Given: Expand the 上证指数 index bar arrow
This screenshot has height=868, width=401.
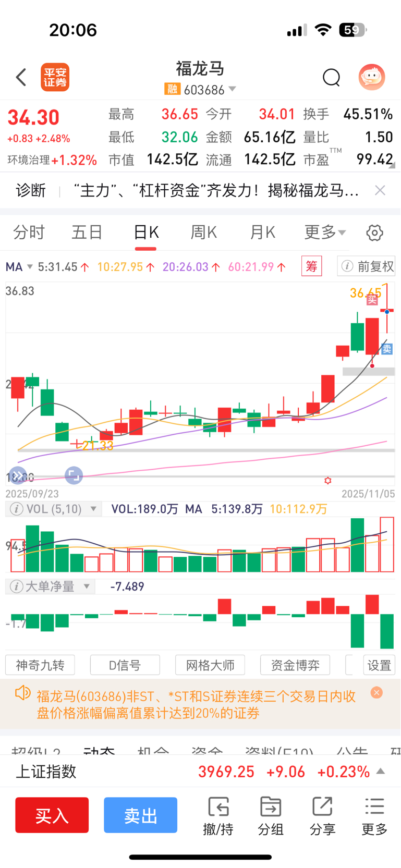Looking at the screenshot, I should (381, 771).
